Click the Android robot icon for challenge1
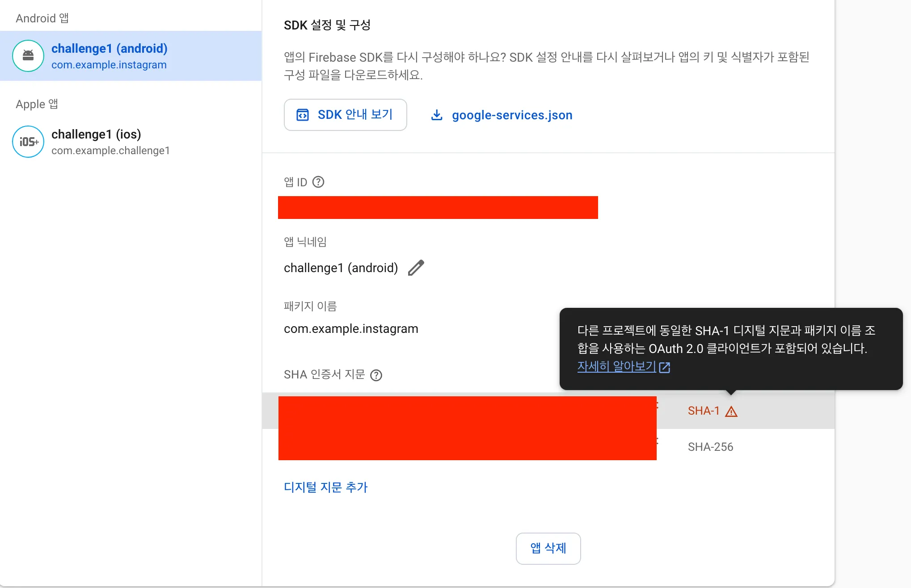 28,56
